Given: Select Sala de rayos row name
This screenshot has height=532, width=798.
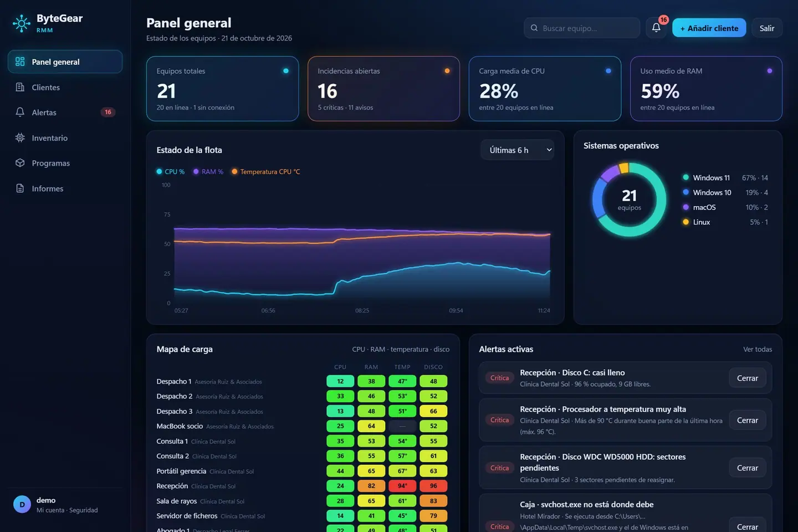Looking at the screenshot, I should tap(177, 501).
